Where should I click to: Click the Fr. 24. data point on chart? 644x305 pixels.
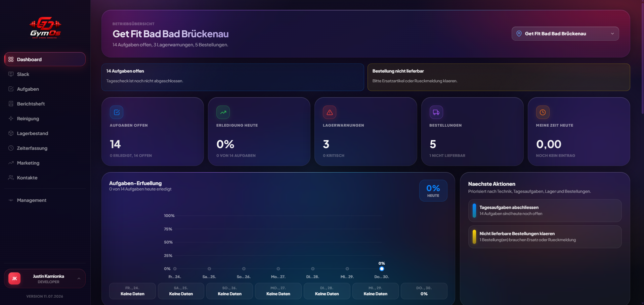pyautogui.click(x=175, y=269)
